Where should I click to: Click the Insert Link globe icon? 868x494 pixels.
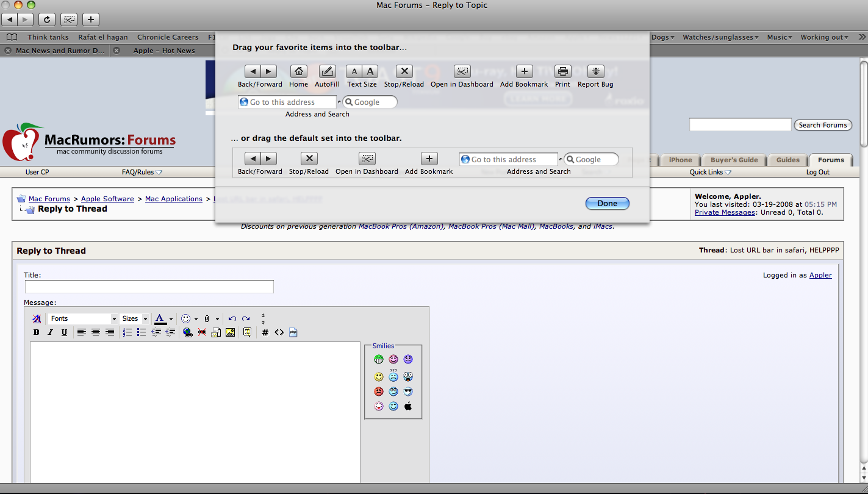[188, 332]
